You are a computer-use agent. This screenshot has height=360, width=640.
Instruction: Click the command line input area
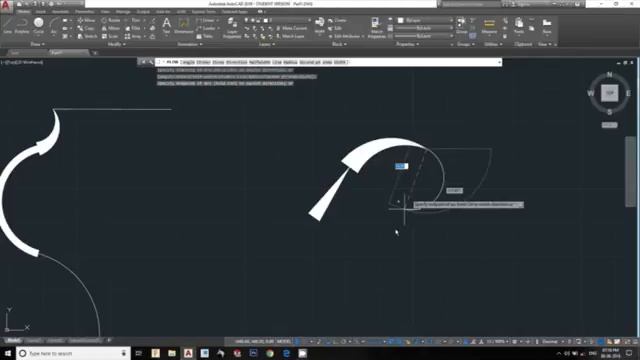328,62
